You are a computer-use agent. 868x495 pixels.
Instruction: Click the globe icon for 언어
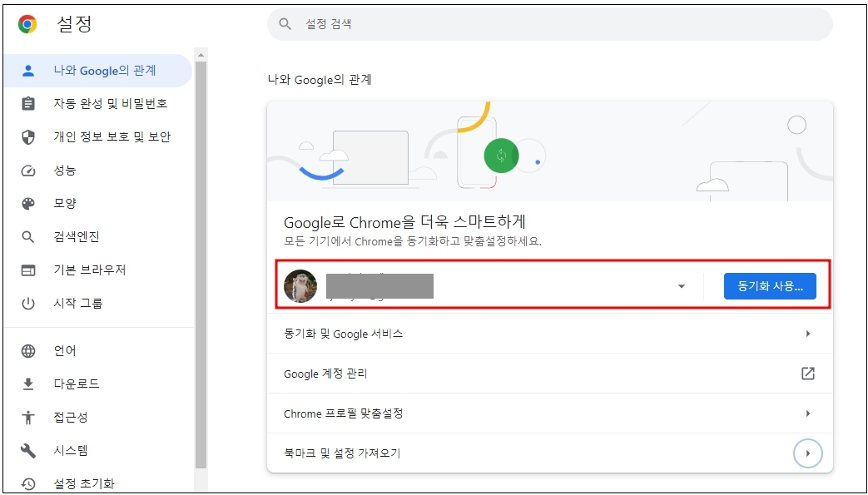27,351
